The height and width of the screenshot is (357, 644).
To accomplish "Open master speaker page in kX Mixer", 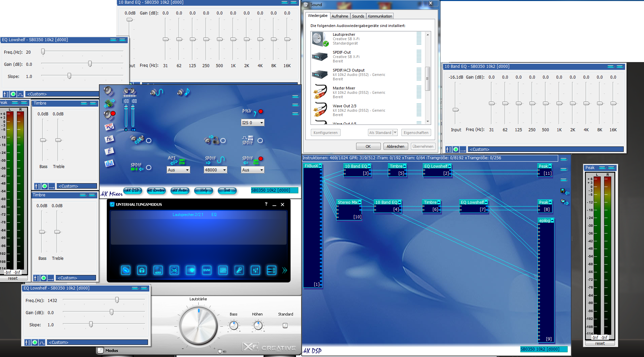I will tap(108, 90).
